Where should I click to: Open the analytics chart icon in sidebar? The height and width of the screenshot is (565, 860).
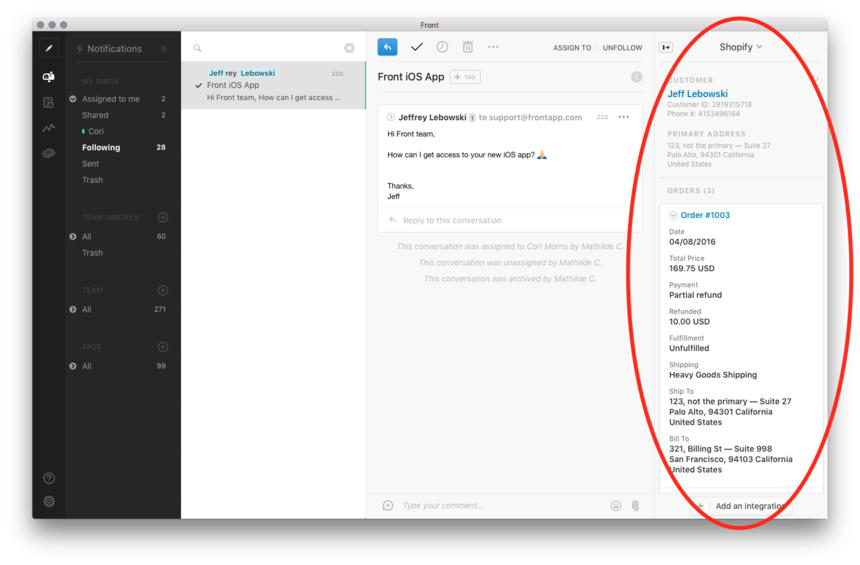coord(48,128)
